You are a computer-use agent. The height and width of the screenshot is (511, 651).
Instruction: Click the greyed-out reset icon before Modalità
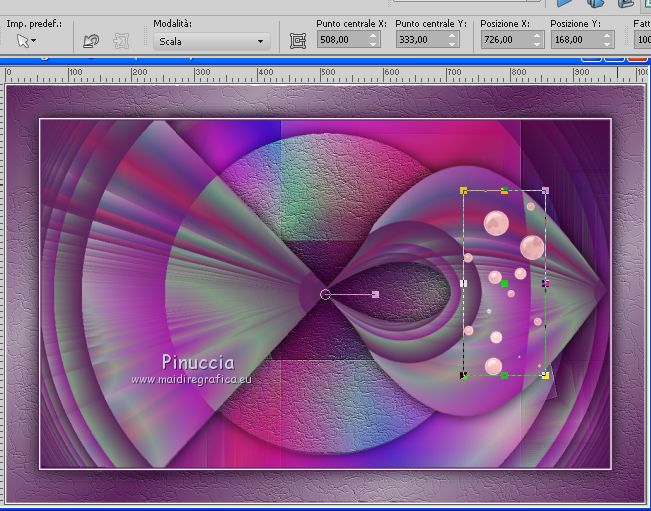121,41
